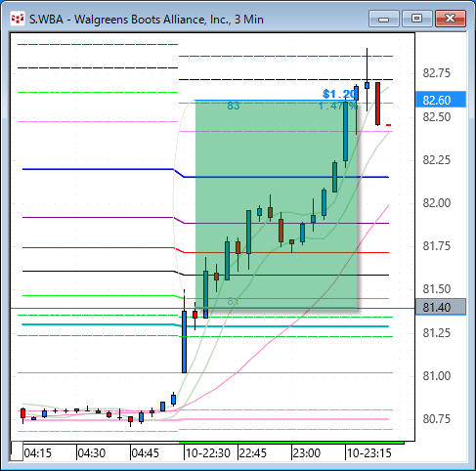Click the 81.50 price axis label
Screen dimensions: 476x471
tap(437, 289)
